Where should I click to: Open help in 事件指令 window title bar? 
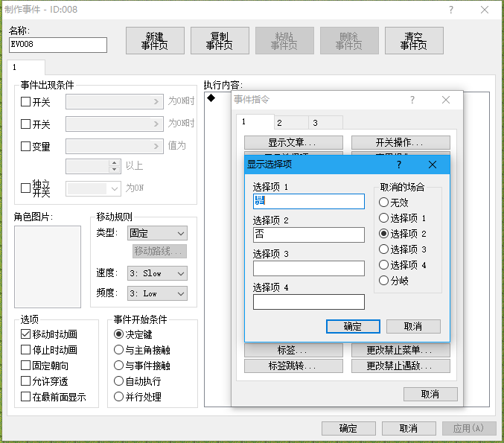[412, 100]
